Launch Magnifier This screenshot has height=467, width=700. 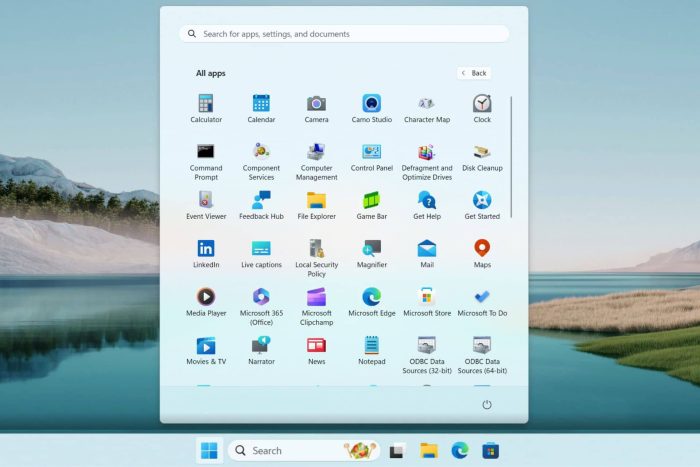pos(371,254)
